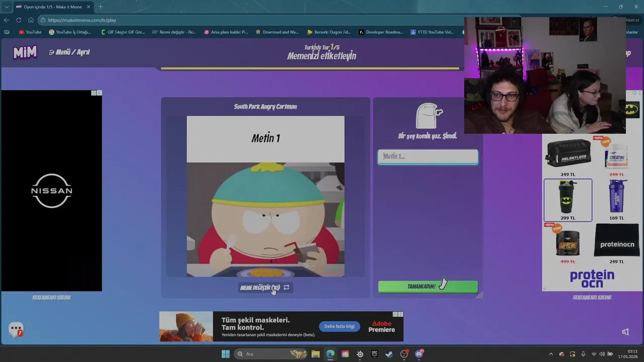Open Discord from the taskbar
This screenshot has width=644, height=362.
pos(419,354)
